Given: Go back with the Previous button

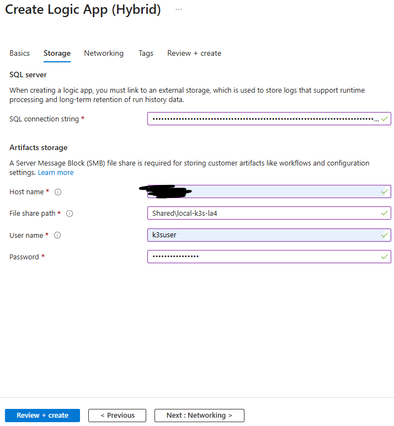Looking at the screenshot, I should coord(117,415).
